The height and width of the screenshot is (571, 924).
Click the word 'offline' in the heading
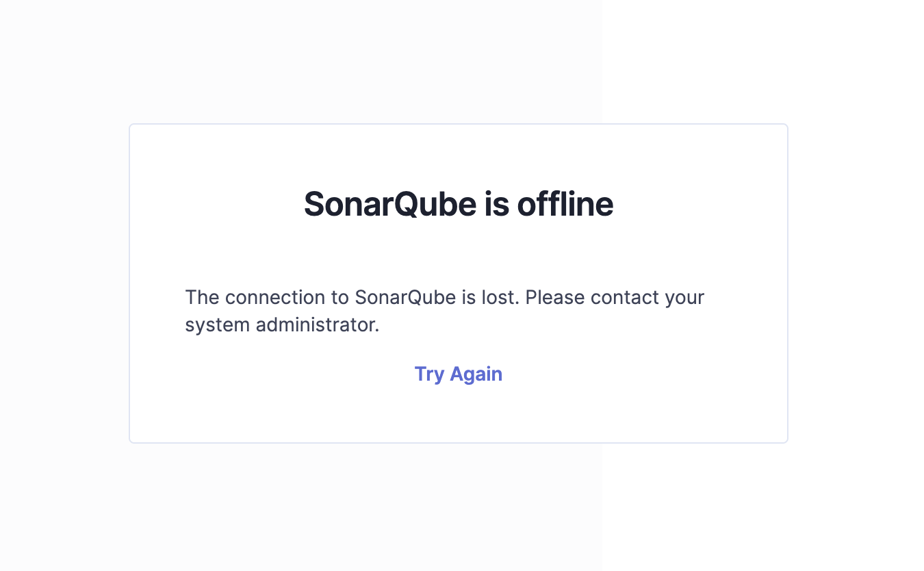pyautogui.click(x=565, y=204)
